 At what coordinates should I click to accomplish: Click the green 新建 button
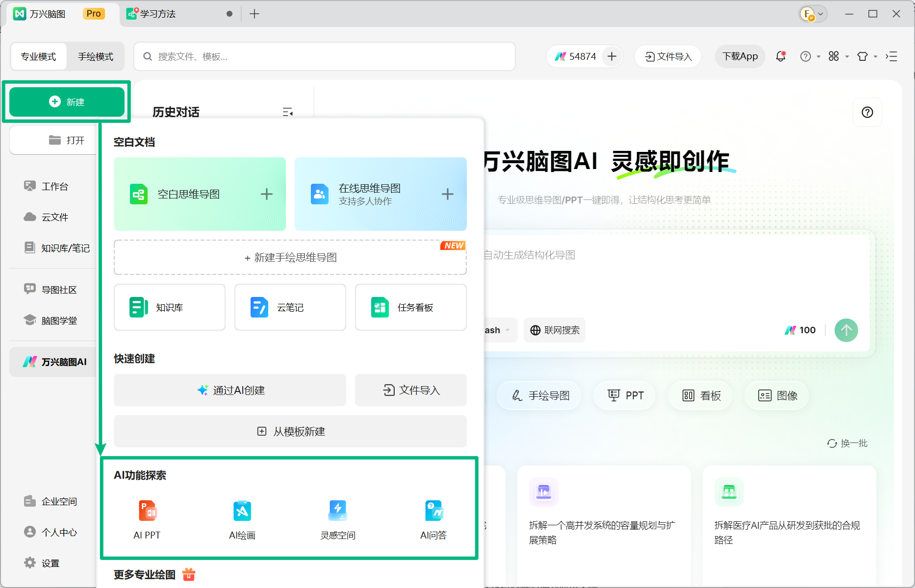click(67, 102)
